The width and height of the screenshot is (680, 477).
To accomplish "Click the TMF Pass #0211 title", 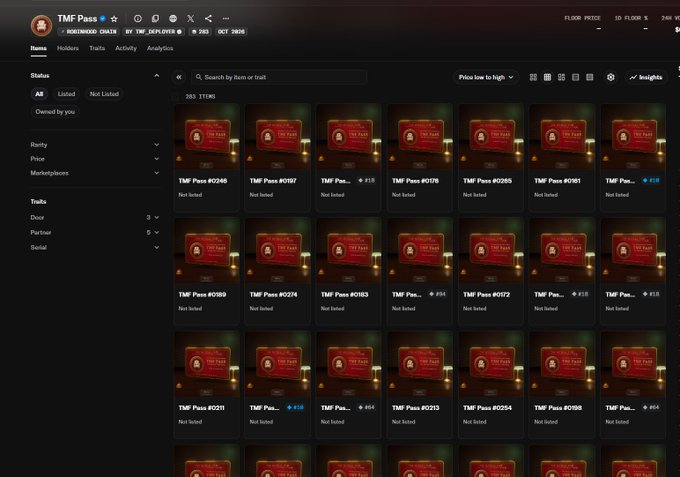I will 202,408.
